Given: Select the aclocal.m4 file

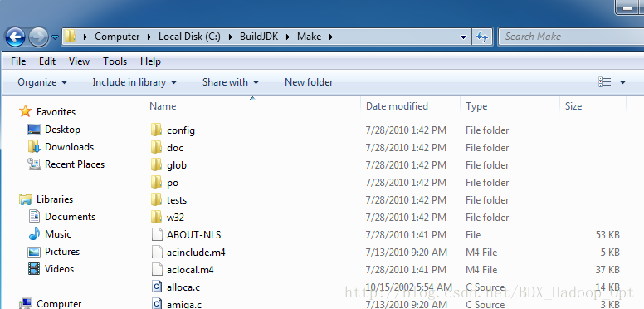Looking at the screenshot, I should pyautogui.click(x=190, y=270).
